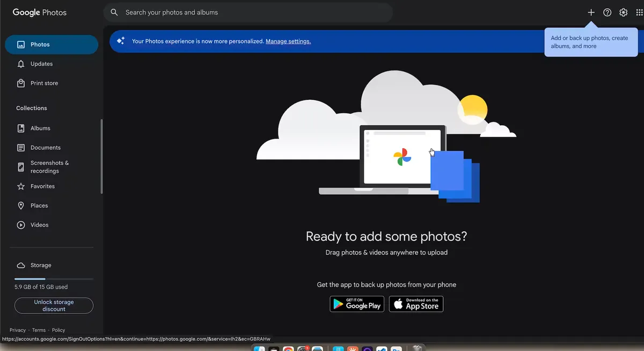This screenshot has height=351, width=644.
Task: Click the Get it on Google Play badge
Action: (357, 304)
